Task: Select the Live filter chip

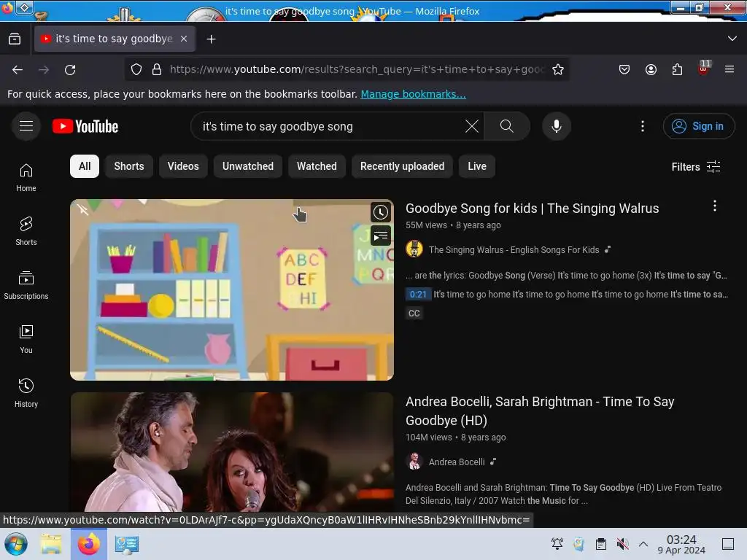Action: click(477, 166)
